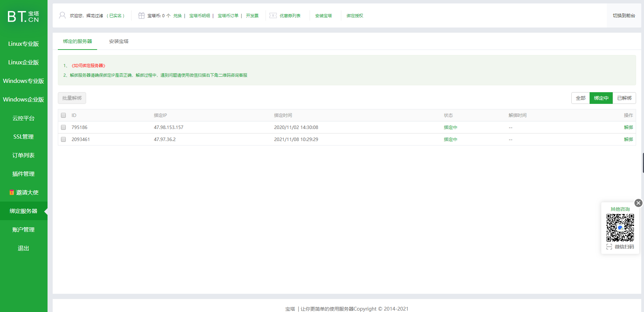This screenshot has width=644, height=312.
Task: Click 绑定中 status of server 2093461
Action: pos(450,139)
